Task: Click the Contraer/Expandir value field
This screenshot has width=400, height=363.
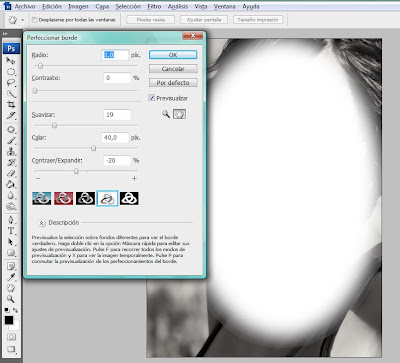Action: [117, 160]
